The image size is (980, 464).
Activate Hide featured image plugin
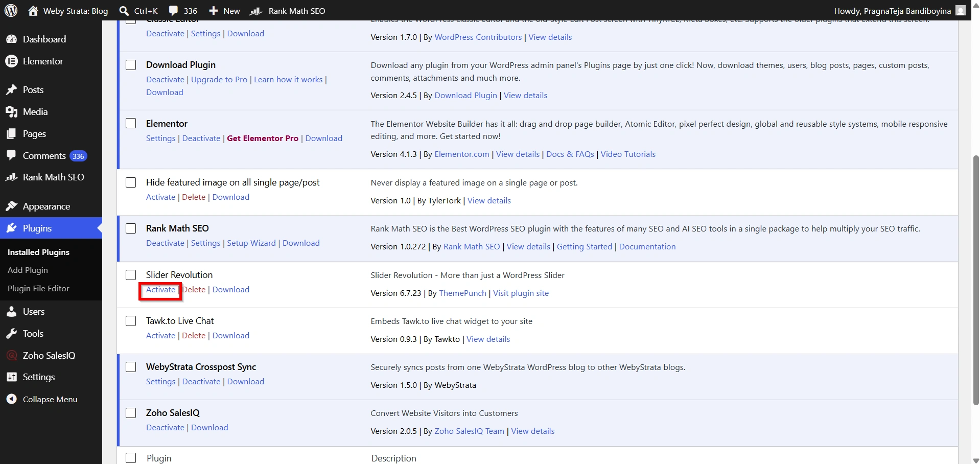[160, 197]
